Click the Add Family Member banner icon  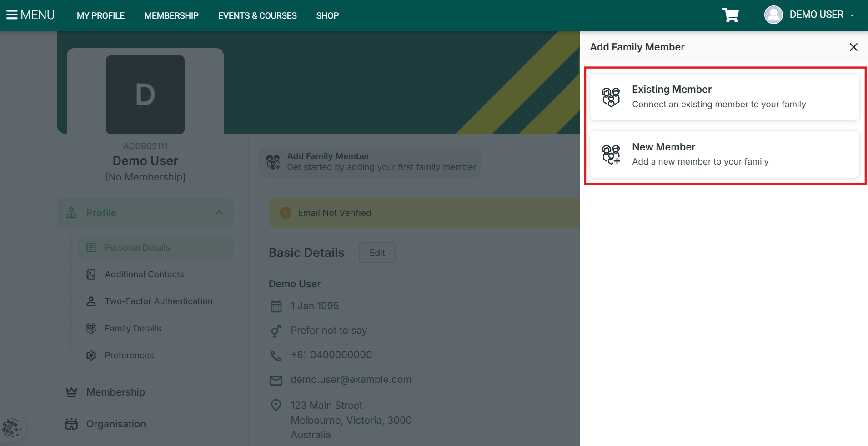tap(273, 162)
